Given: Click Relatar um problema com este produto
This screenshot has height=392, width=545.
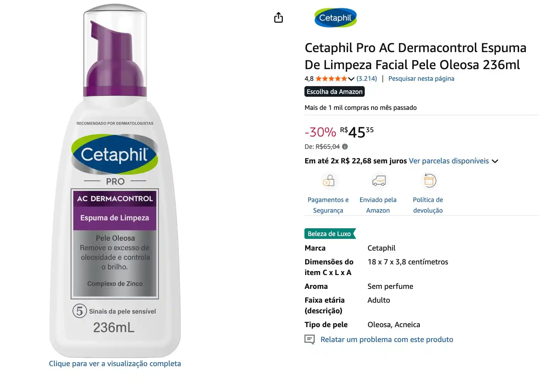Looking at the screenshot, I should click(x=386, y=339).
